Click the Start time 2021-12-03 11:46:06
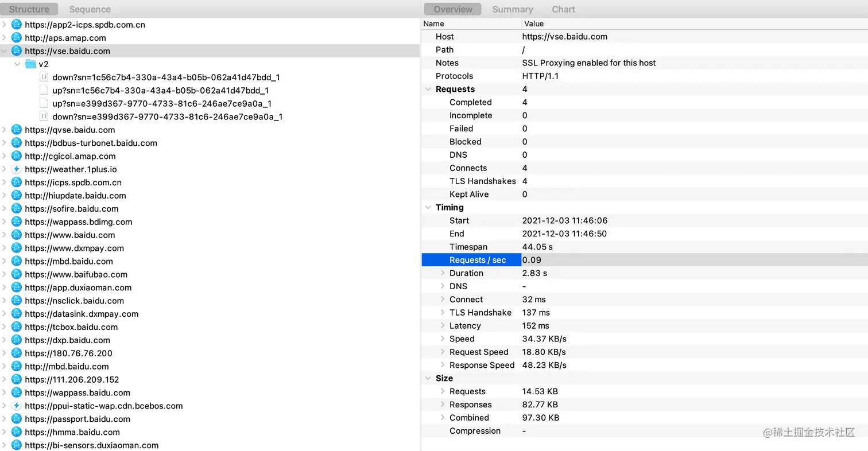Viewport: 868px width, 451px height. point(564,220)
